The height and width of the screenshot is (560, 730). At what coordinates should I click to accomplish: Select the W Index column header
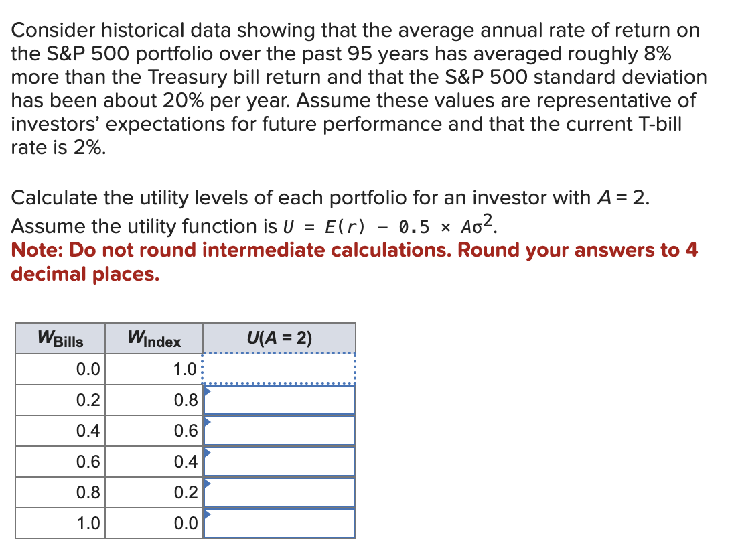154,338
